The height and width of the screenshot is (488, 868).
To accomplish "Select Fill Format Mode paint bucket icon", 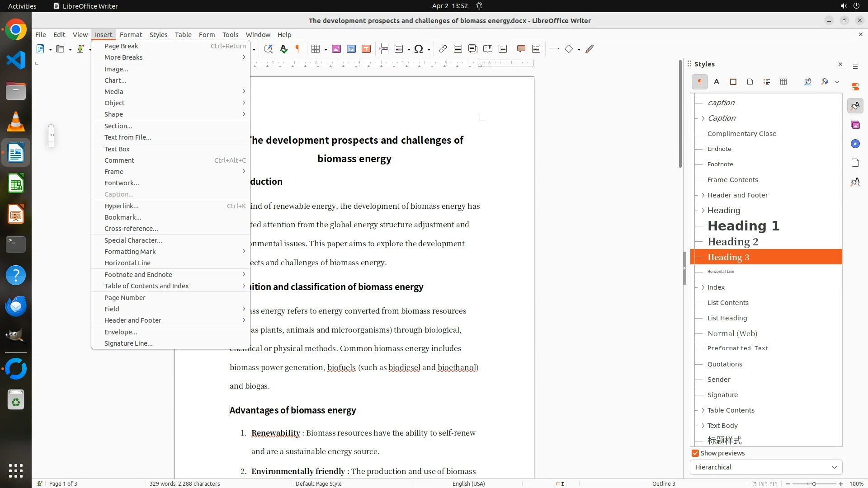I will coord(808,82).
